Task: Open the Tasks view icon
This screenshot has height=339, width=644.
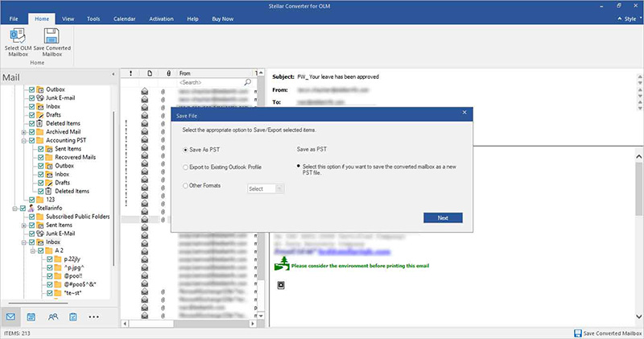Action: click(73, 316)
